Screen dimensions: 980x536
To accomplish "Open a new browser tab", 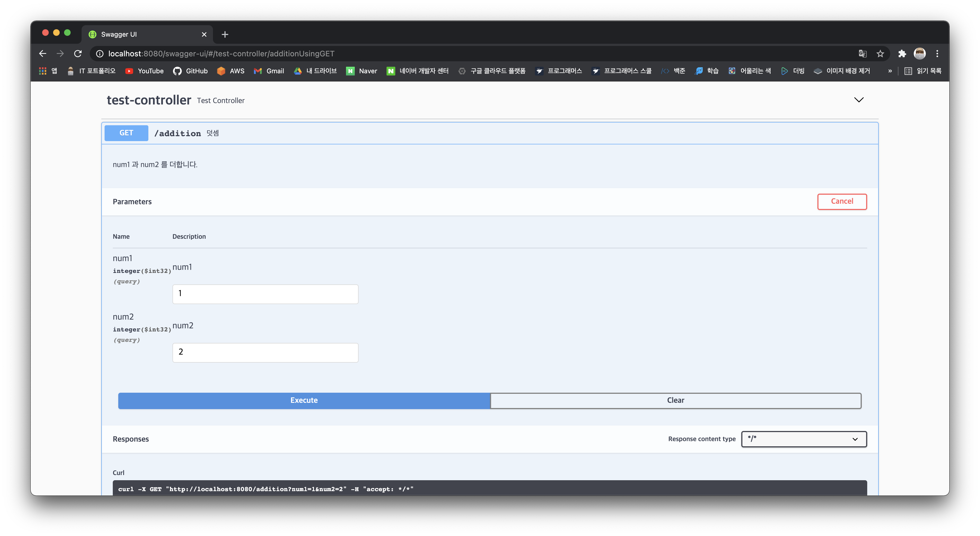I will [225, 34].
